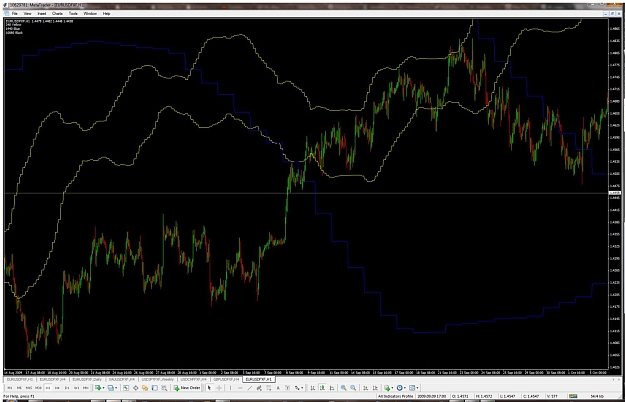Click the All Indicators Profile status entry
The height and width of the screenshot is (402, 625).
point(395,396)
